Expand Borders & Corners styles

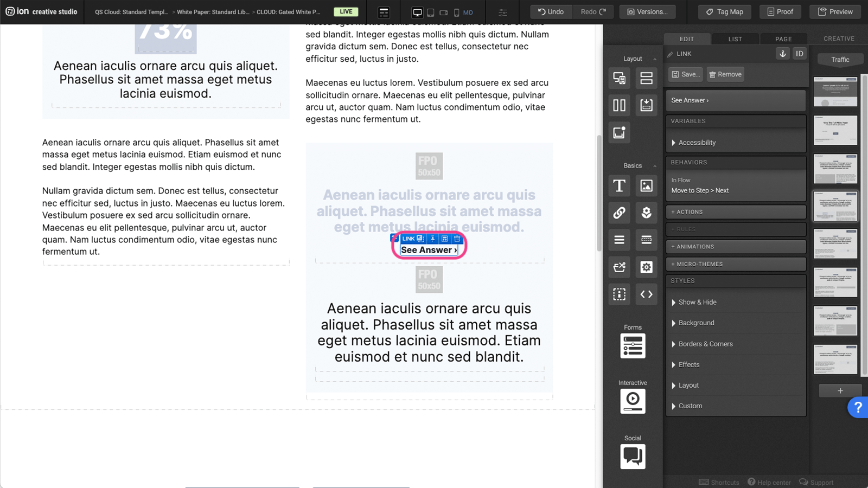tap(705, 344)
